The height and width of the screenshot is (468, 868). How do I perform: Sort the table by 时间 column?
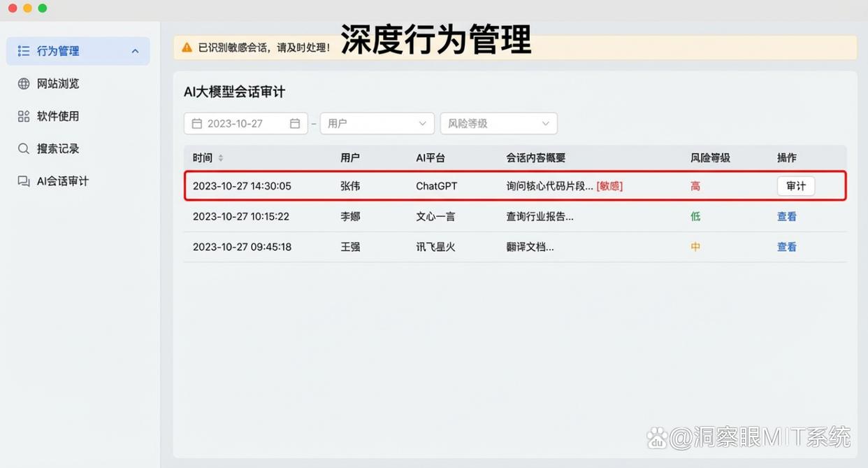click(x=221, y=158)
